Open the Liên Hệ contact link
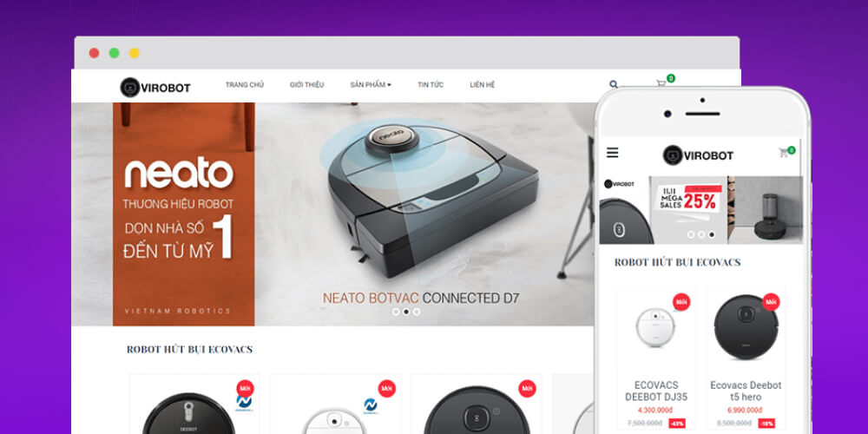The width and height of the screenshot is (868, 434). coord(482,85)
